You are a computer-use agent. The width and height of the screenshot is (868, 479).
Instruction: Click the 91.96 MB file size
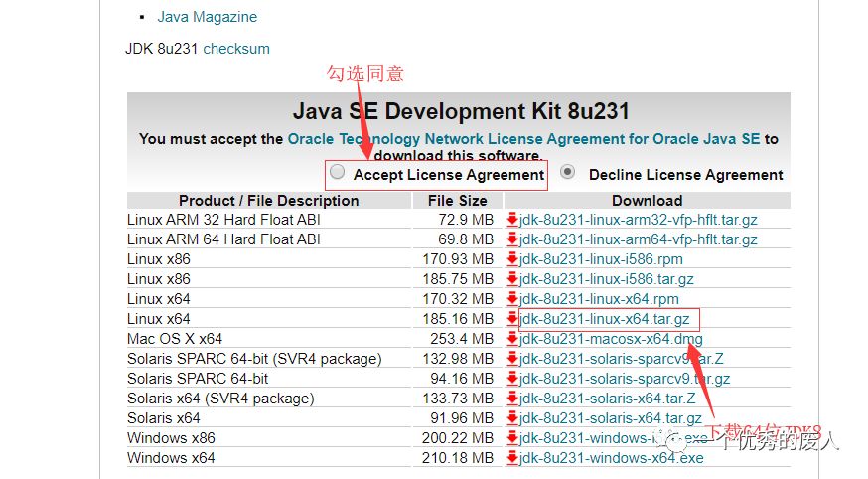coord(462,418)
